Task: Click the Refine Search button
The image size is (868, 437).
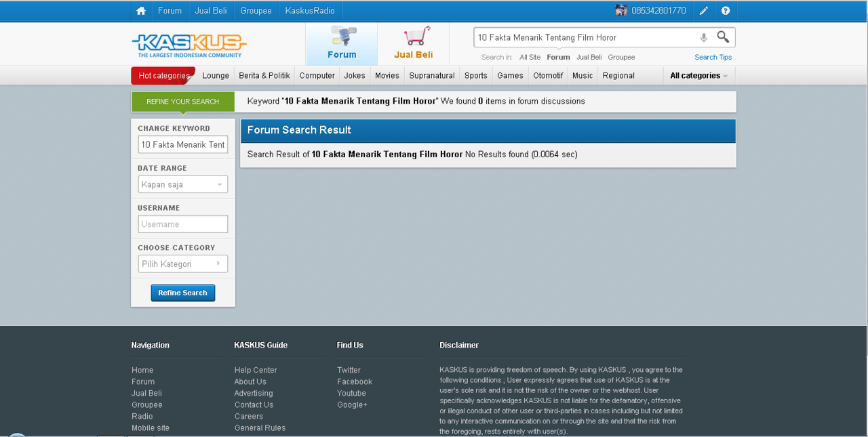Action: [x=183, y=293]
